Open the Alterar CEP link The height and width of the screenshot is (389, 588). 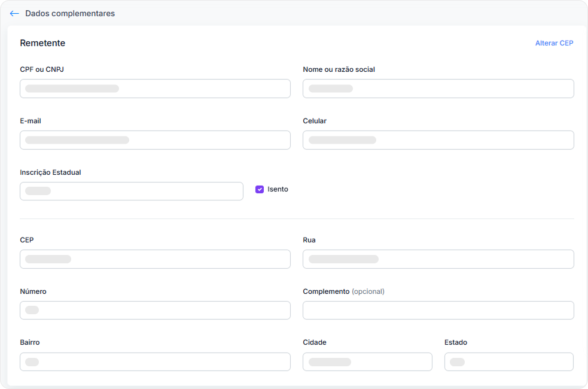554,43
